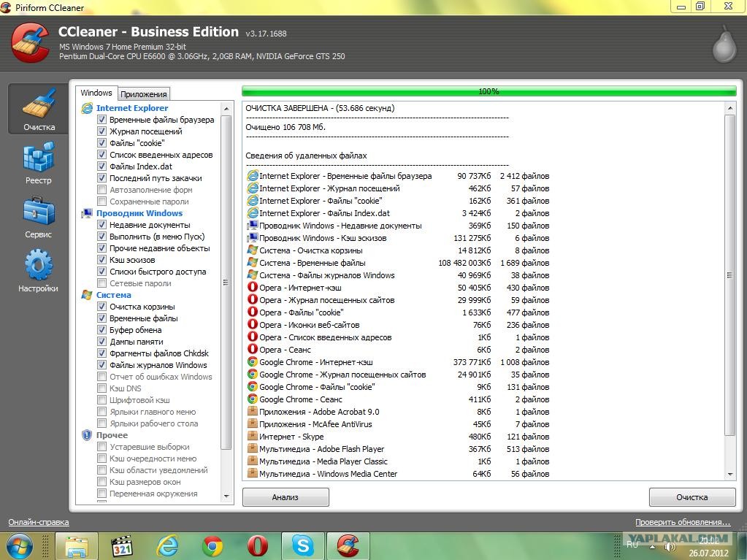
Task: Select Система - Временные файлы result row
Action: click(398, 263)
